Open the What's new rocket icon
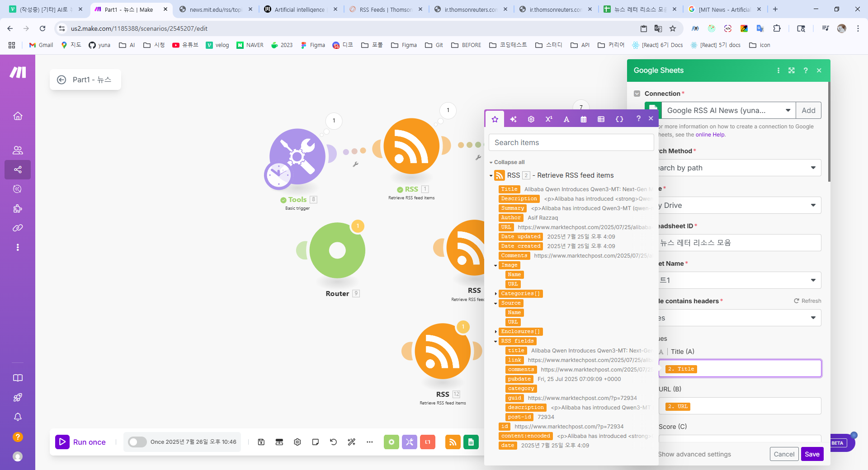This screenshot has width=868, height=470. click(18, 397)
